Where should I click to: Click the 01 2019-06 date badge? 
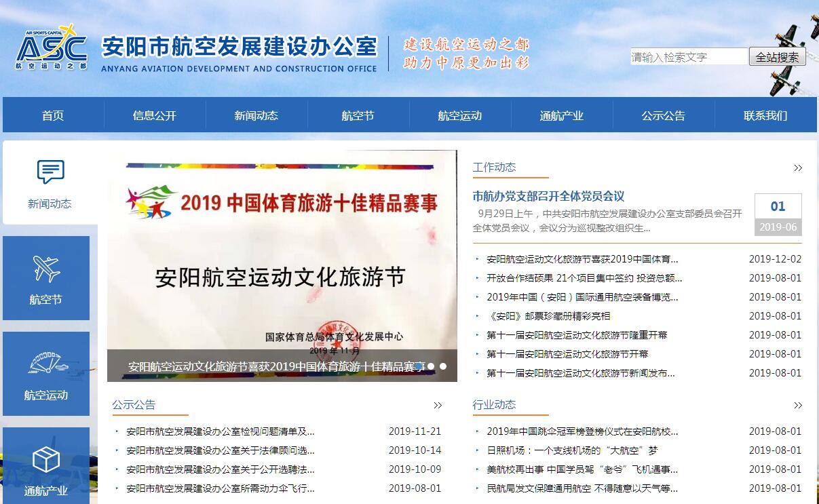(x=778, y=214)
